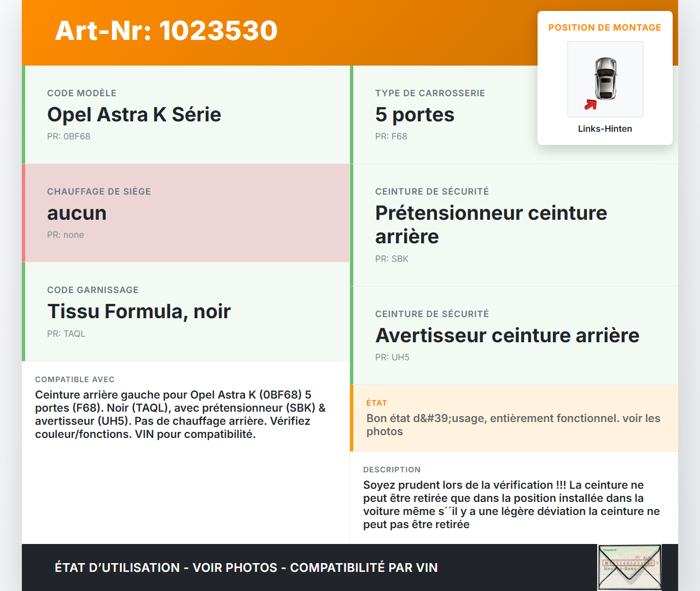Click the "PR: F68" code
The width and height of the screenshot is (700, 591).
391,136
